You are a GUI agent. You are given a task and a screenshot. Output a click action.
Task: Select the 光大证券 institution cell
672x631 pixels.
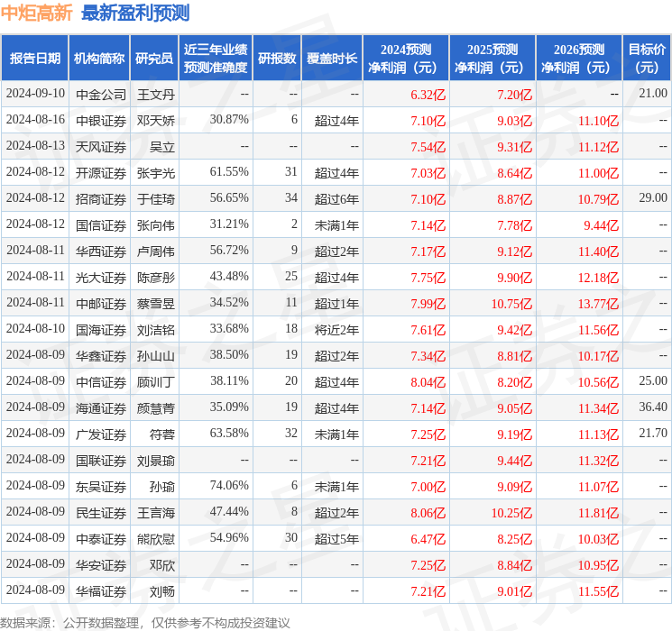coord(101,278)
